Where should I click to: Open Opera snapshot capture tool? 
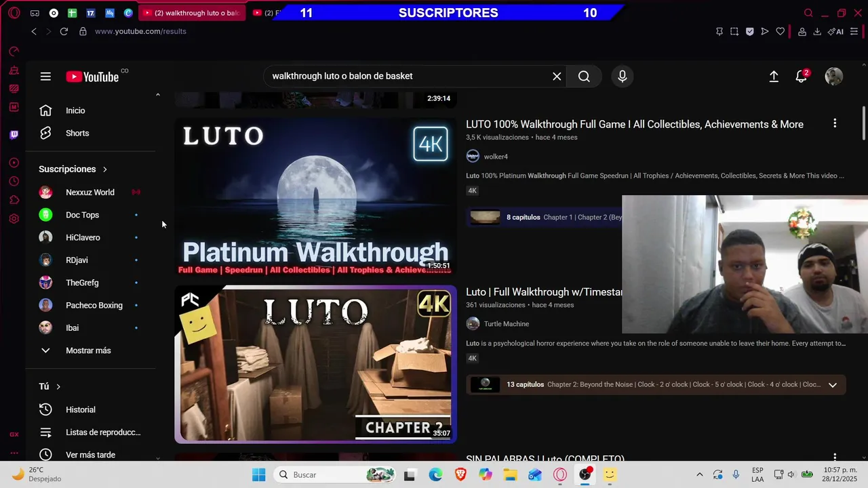pos(734,31)
